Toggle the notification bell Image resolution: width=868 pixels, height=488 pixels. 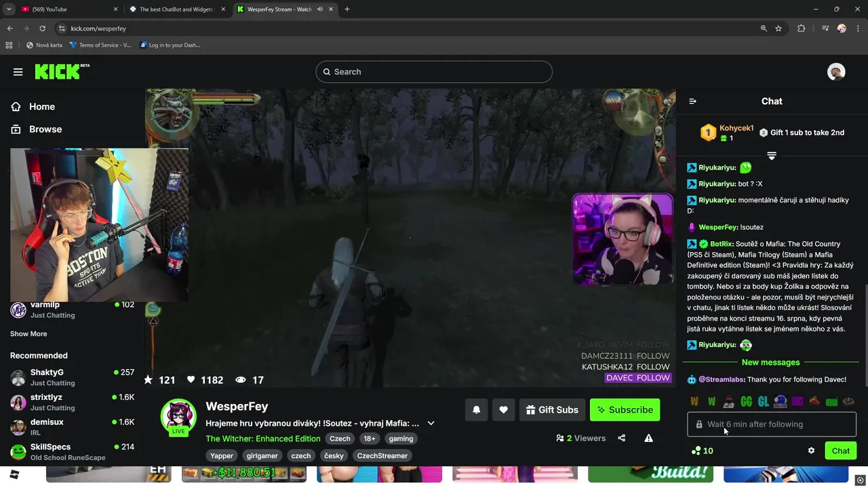point(476,409)
